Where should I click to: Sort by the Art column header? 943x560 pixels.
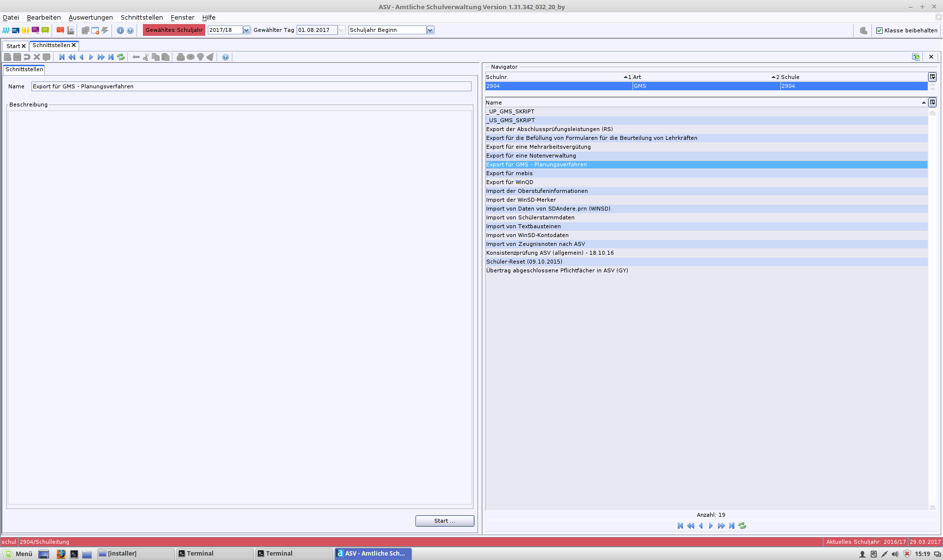pos(706,77)
